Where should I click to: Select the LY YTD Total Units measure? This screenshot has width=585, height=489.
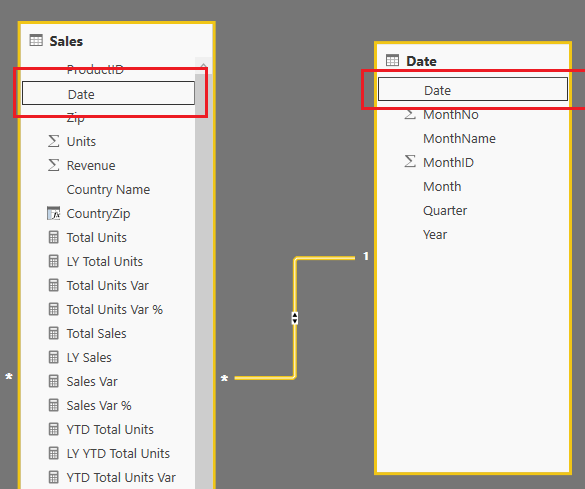click(x=118, y=454)
